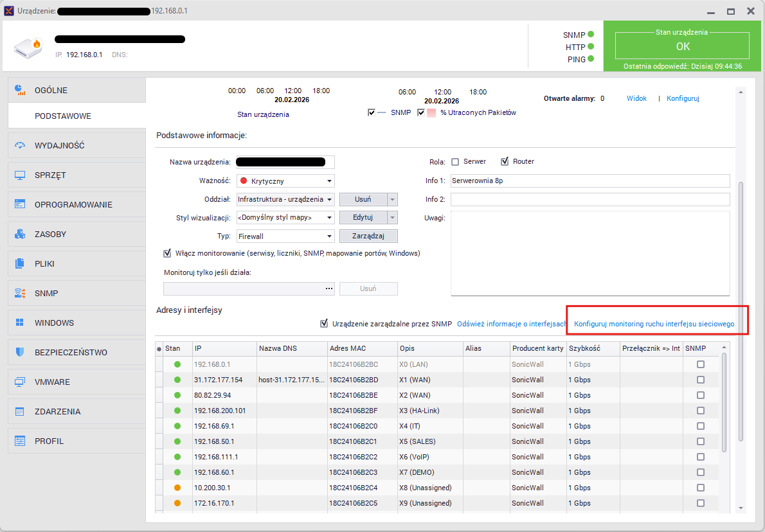Open the Ważność dropdown showing Krytyczny

(285, 181)
